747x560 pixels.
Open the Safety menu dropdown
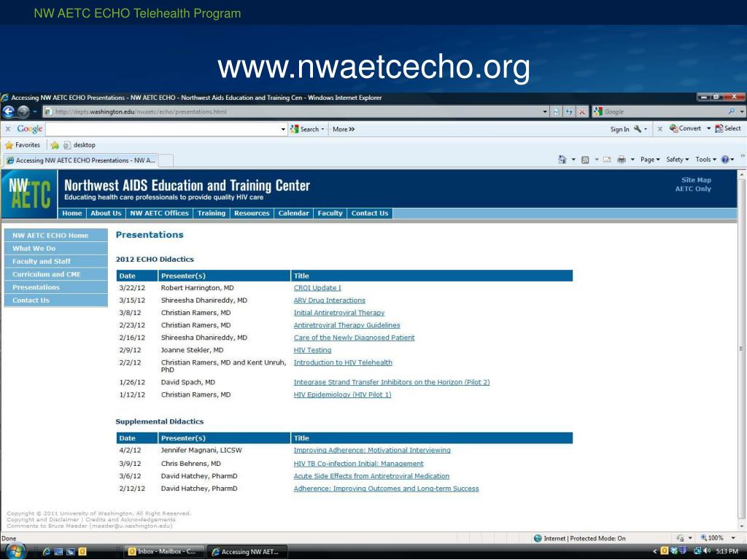(x=678, y=160)
